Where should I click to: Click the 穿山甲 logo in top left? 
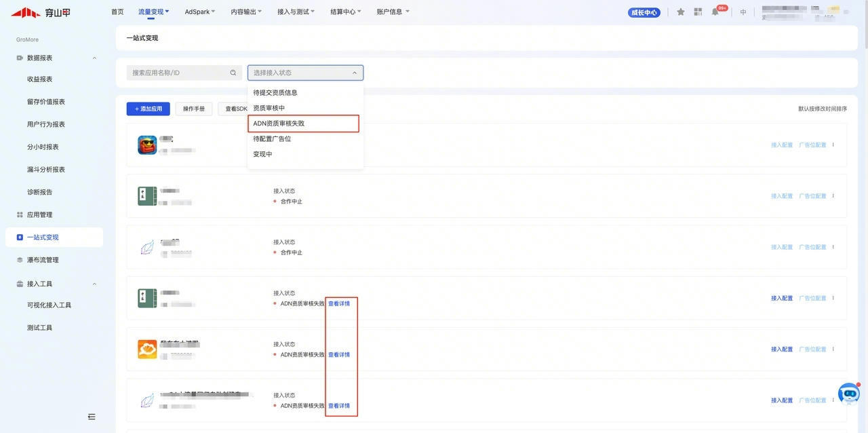tap(41, 12)
